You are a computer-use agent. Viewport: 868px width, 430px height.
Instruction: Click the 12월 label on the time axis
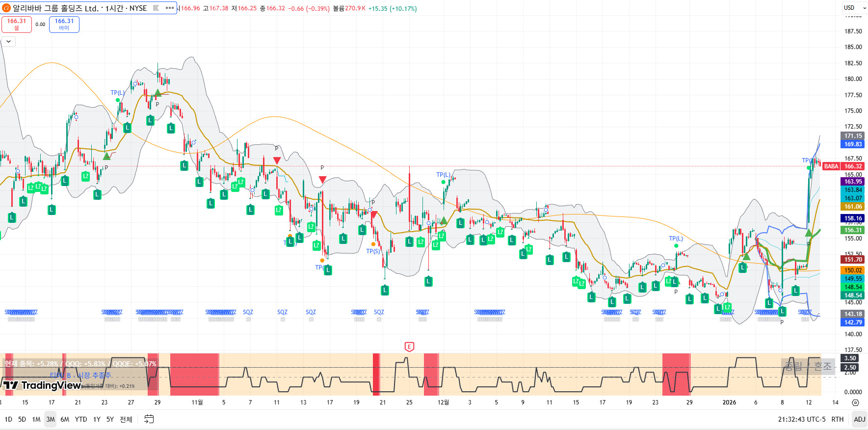point(444,403)
